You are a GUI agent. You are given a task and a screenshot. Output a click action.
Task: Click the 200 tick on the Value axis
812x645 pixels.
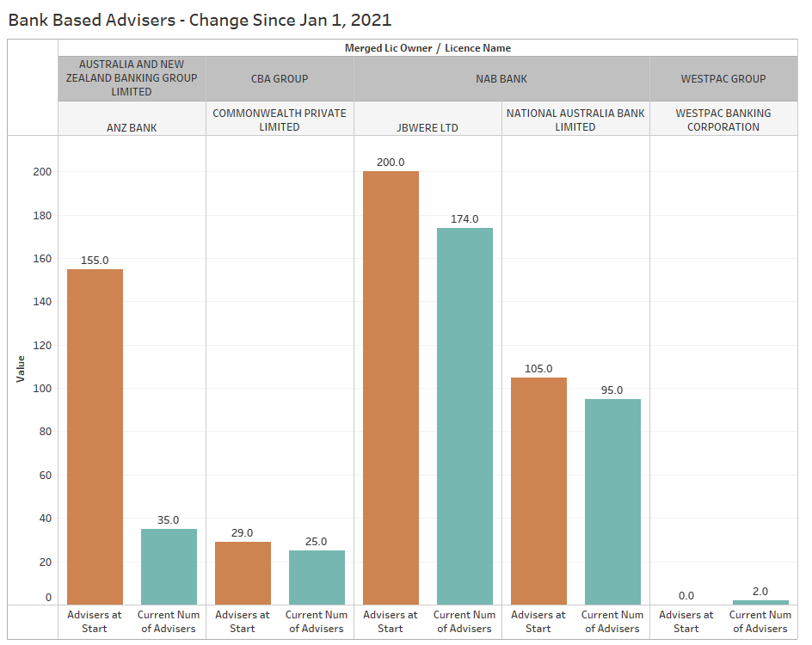tap(42, 172)
